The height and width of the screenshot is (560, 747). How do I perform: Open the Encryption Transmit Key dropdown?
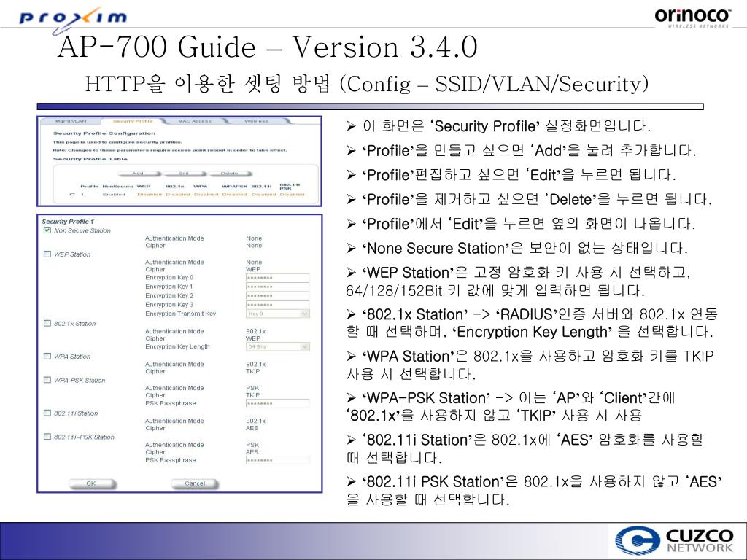point(278,314)
